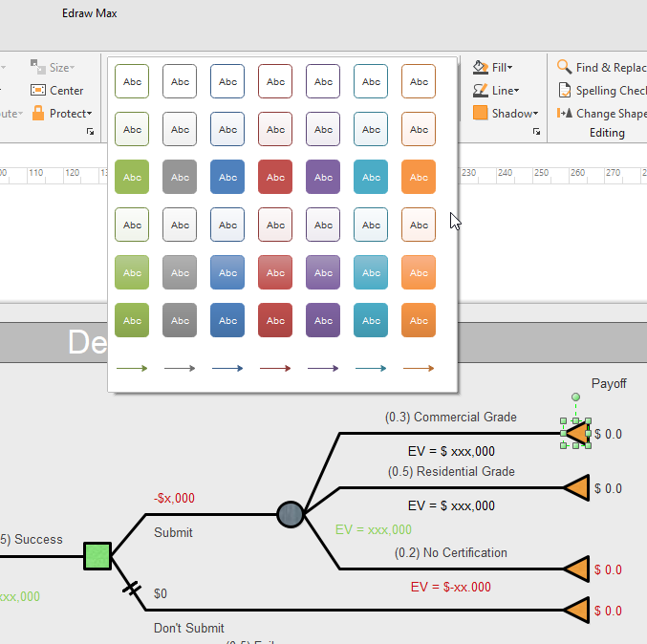Screen dimensions: 647x644
Task: Choose the solid gray Abc style in third row
Action: (180, 177)
